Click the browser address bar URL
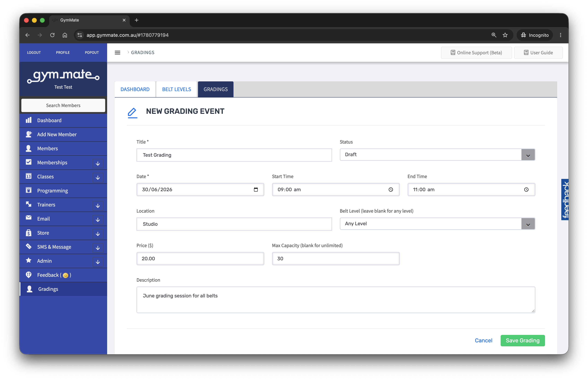The height and width of the screenshot is (380, 588). click(127, 35)
